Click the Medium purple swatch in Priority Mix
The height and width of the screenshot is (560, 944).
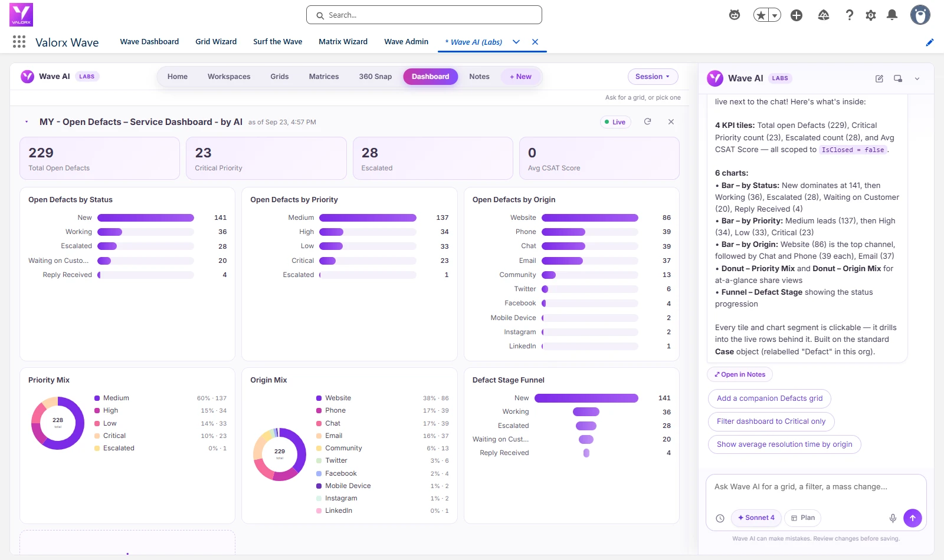(97, 398)
